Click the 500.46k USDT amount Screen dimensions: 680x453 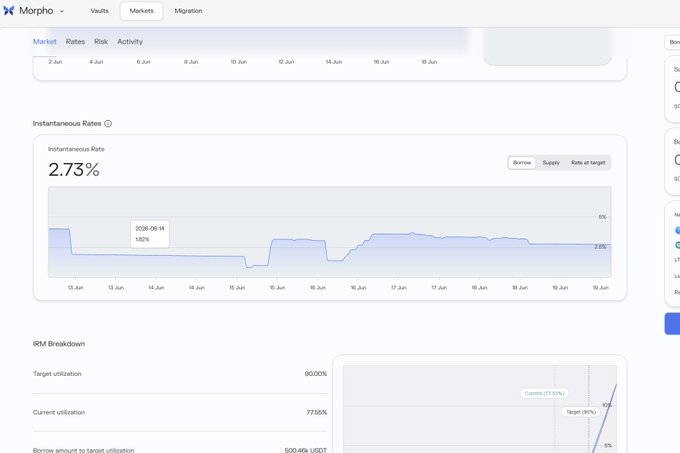(306, 450)
